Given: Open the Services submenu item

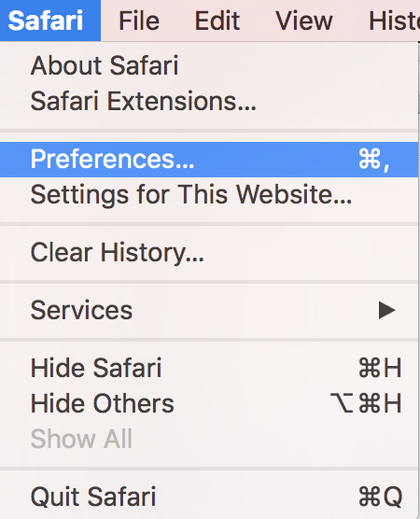Looking at the screenshot, I should [x=209, y=310].
